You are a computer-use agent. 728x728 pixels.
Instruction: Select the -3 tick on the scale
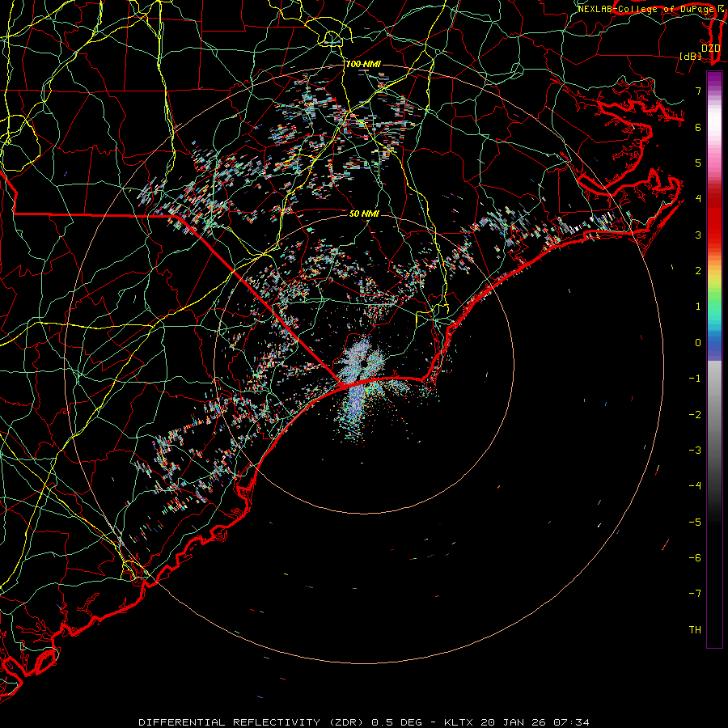click(695, 451)
